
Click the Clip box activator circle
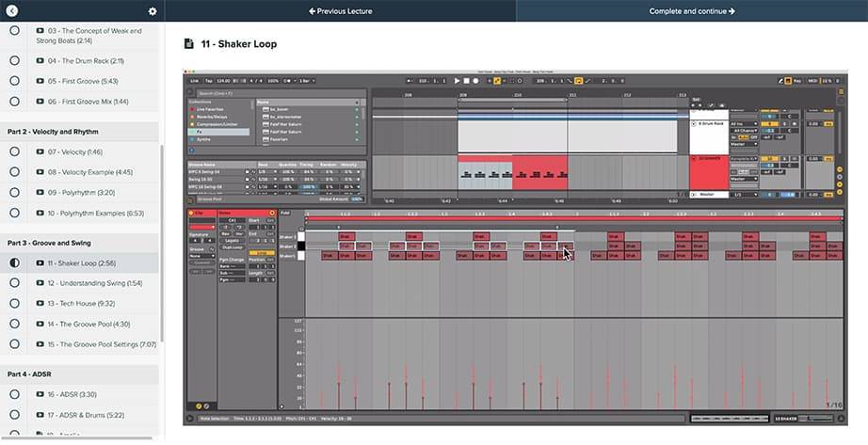[x=191, y=213]
